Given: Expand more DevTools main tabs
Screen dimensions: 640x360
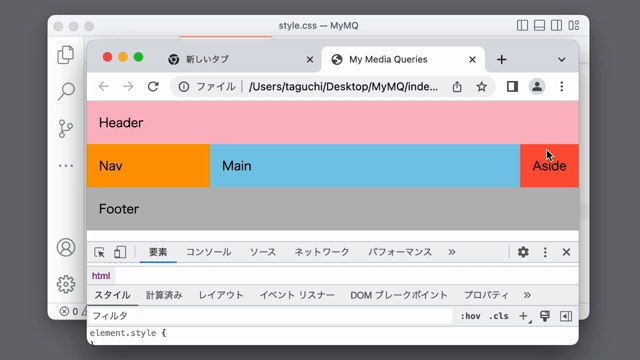Looking at the screenshot, I should [452, 252].
